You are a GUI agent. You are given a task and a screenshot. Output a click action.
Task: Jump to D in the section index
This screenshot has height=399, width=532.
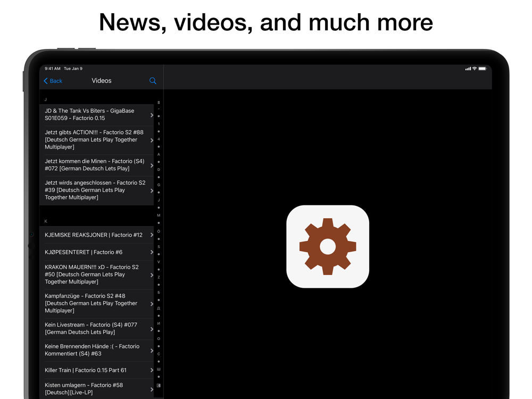point(159,170)
